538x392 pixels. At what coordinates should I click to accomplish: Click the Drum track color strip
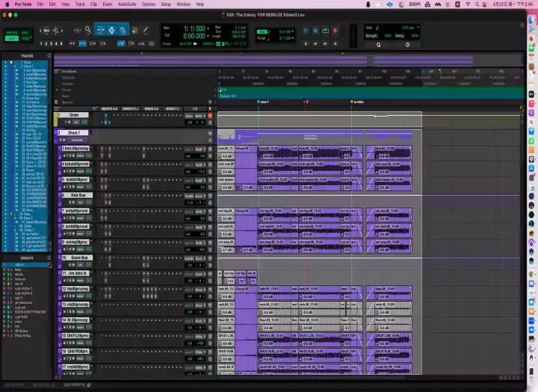pyautogui.click(x=55, y=119)
